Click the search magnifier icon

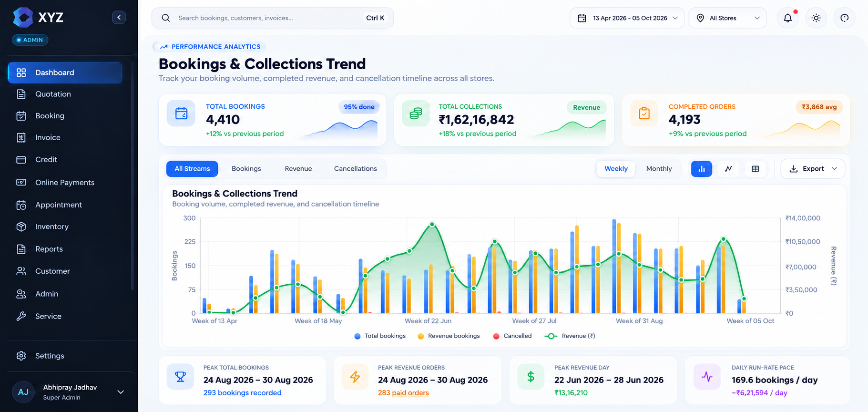point(166,18)
